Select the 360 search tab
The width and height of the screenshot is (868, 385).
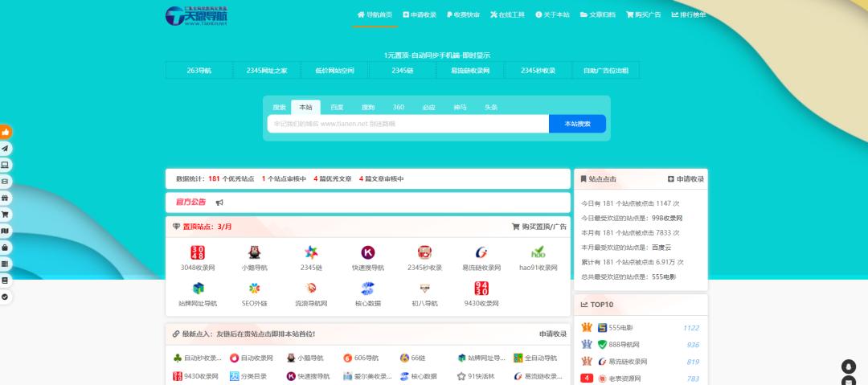399,107
